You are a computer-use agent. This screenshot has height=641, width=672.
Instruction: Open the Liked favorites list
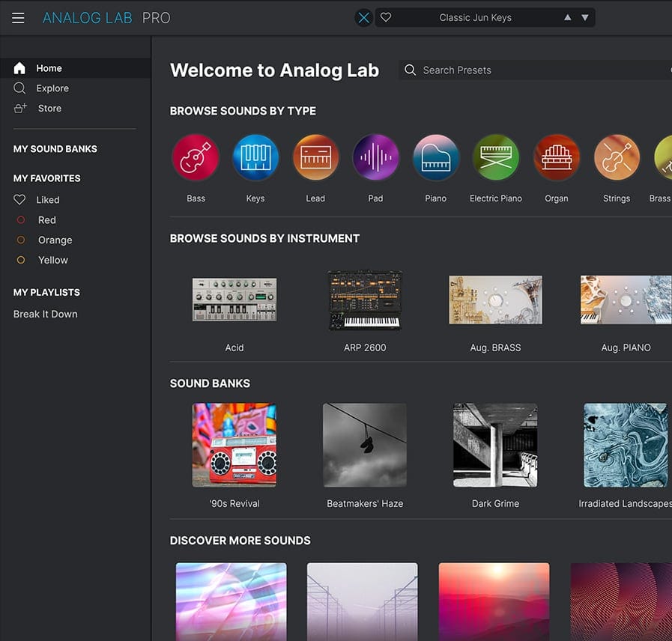coord(47,200)
